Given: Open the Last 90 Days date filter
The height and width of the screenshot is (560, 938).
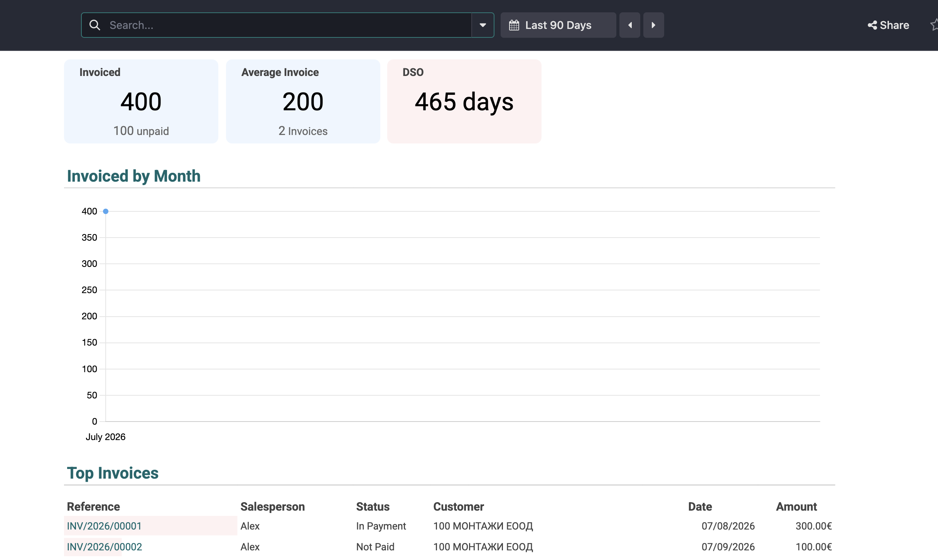Looking at the screenshot, I should click(x=558, y=25).
